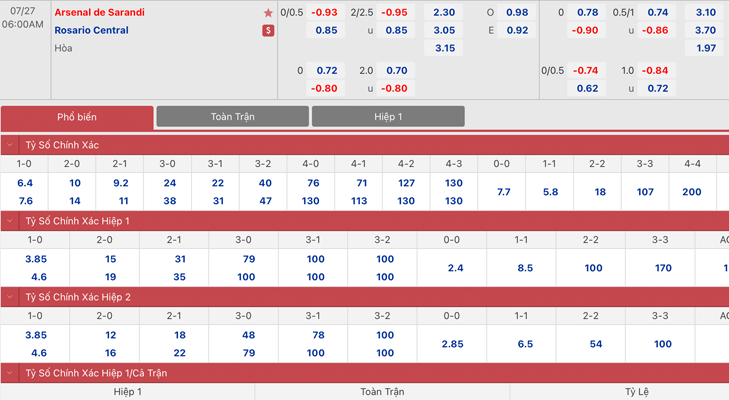
Task: Open the Hiệp 1 tab
Action: 388,116
